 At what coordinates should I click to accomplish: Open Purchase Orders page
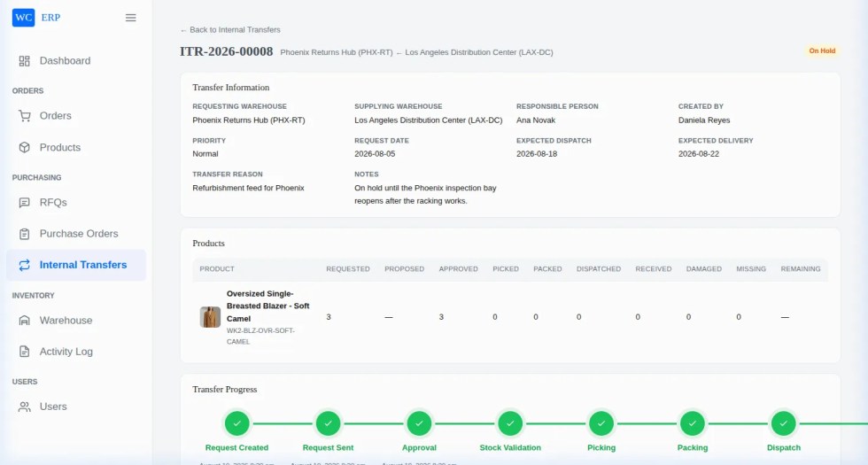tap(76, 234)
